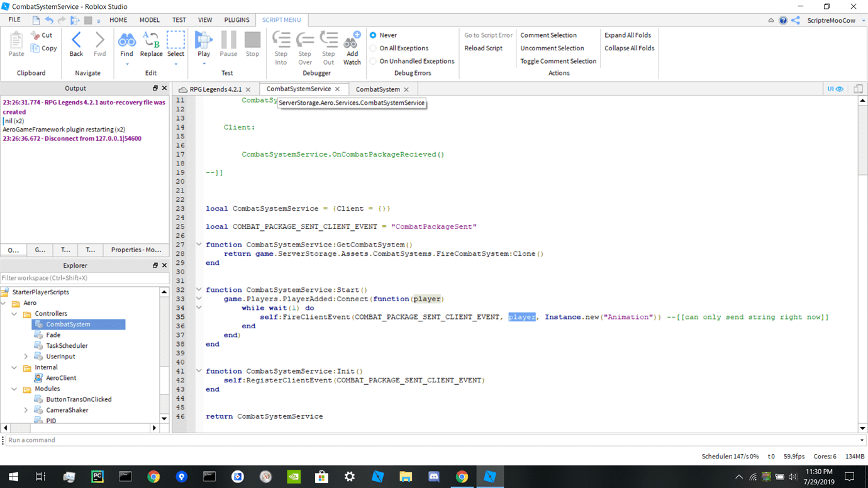Switch to the CombatSystem script tab

[377, 89]
